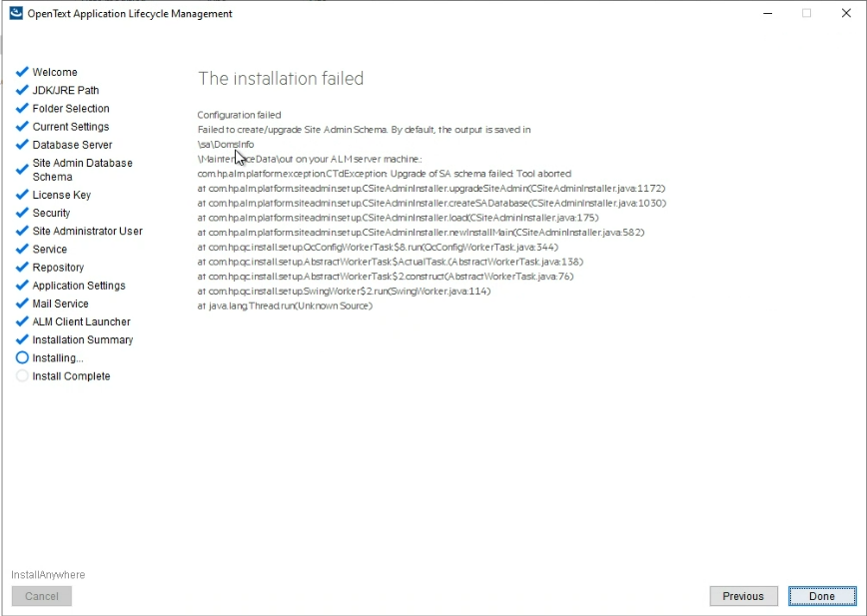
Task: Click the checkmark icon beside Welcome
Action: pyautogui.click(x=23, y=72)
